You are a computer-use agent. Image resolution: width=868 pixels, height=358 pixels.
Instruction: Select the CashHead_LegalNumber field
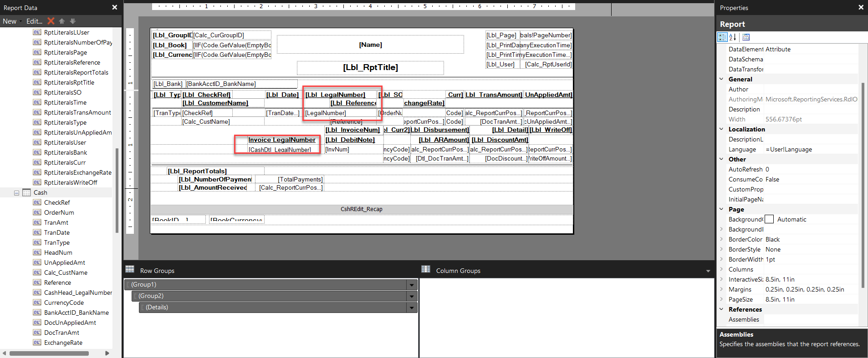pyautogui.click(x=78, y=292)
